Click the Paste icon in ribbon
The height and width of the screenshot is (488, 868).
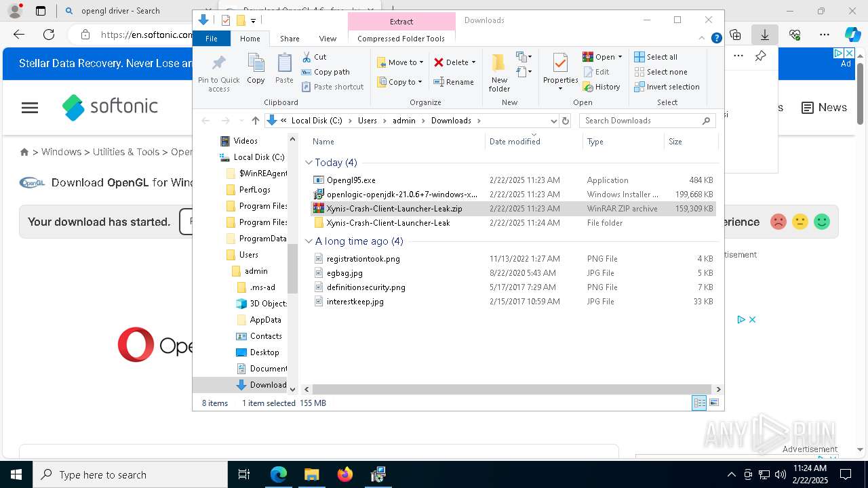tap(284, 69)
